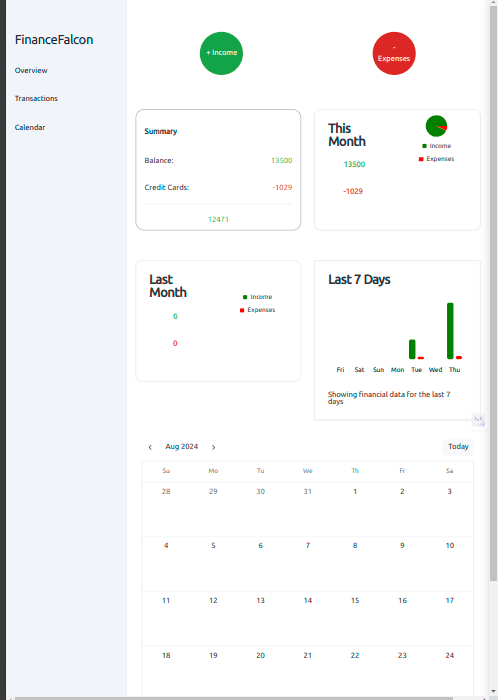
Task: Select calendar day 19
Action: click(213, 655)
